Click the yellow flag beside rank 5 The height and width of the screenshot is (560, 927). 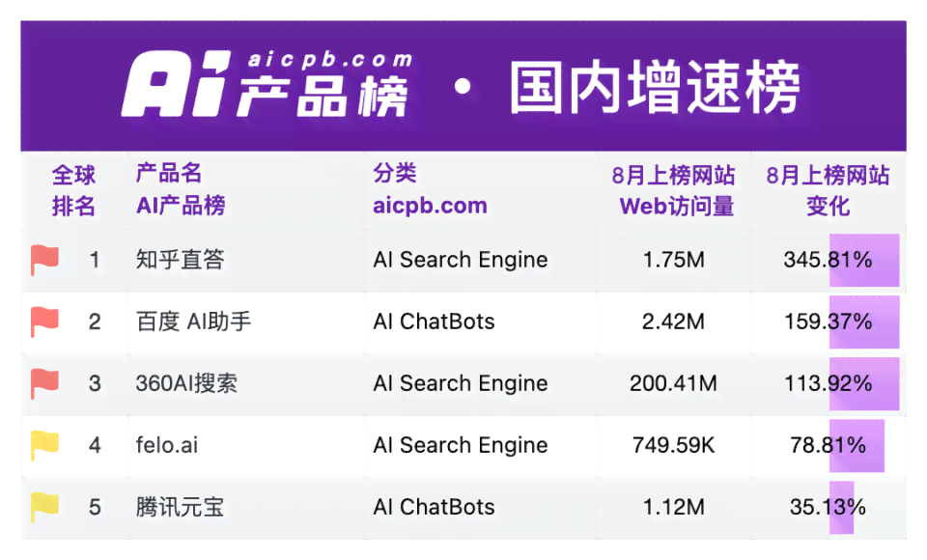coord(45,507)
